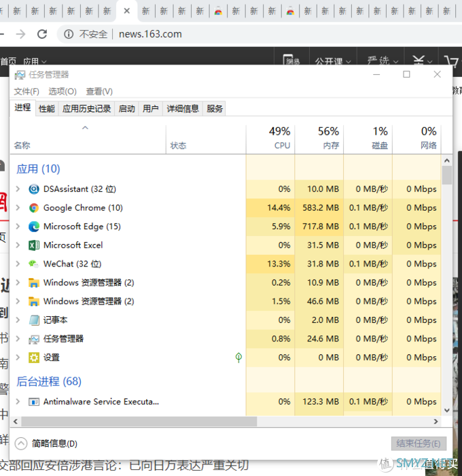Open the 文件(F) menu
The image size is (462, 476).
pyautogui.click(x=26, y=91)
